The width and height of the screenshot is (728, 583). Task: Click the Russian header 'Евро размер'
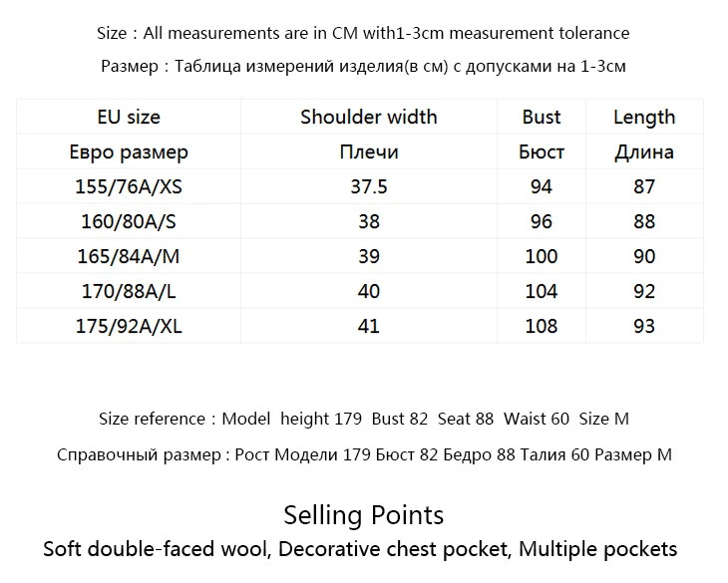[x=129, y=152]
